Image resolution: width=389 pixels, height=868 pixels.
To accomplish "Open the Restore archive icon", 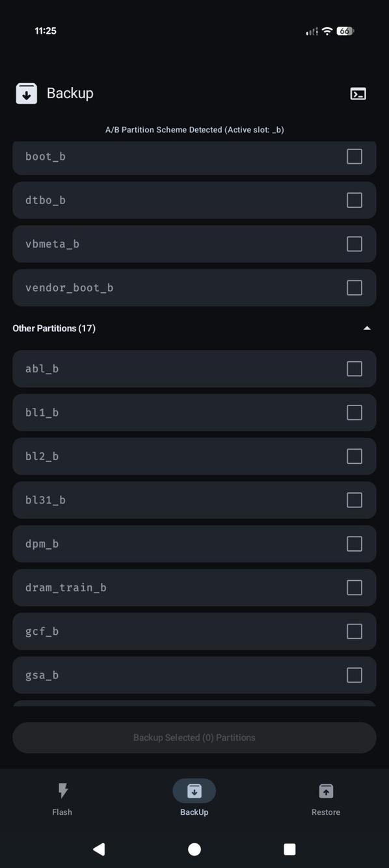I will pyautogui.click(x=325, y=791).
